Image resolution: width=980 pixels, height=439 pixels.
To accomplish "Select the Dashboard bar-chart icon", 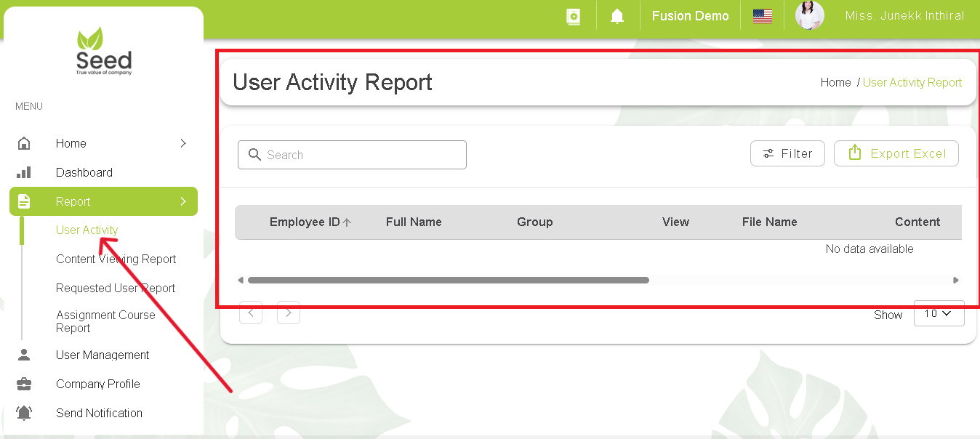I will (25, 172).
